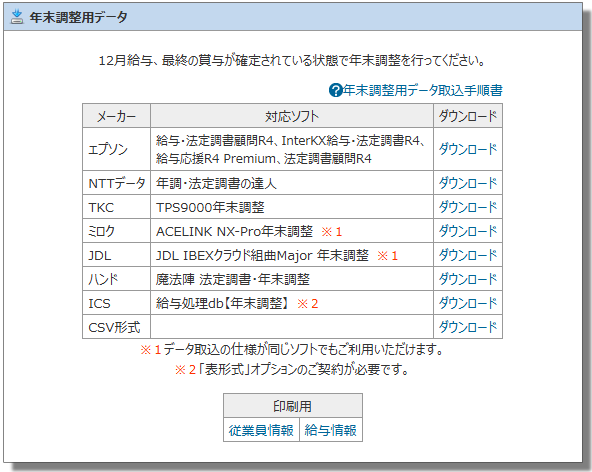The width and height of the screenshot is (592, 472).
Task: Download data for TKC row
Action: click(468, 207)
